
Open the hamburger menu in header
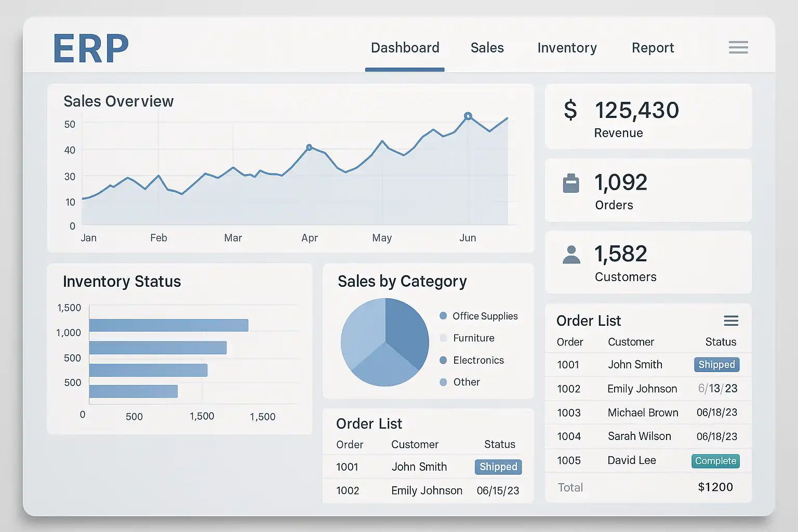click(x=738, y=47)
